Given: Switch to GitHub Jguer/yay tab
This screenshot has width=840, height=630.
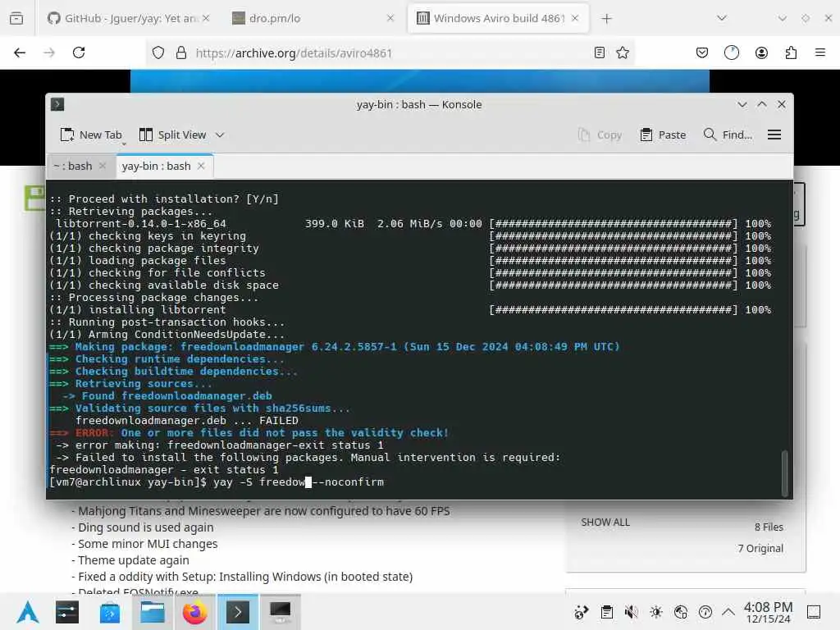Looking at the screenshot, I should point(129,18).
